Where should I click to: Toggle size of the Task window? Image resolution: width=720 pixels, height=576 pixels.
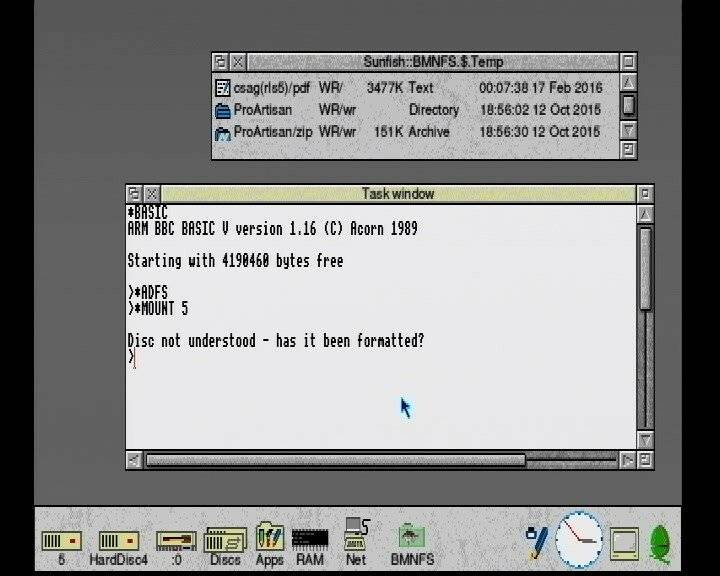click(645, 193)
